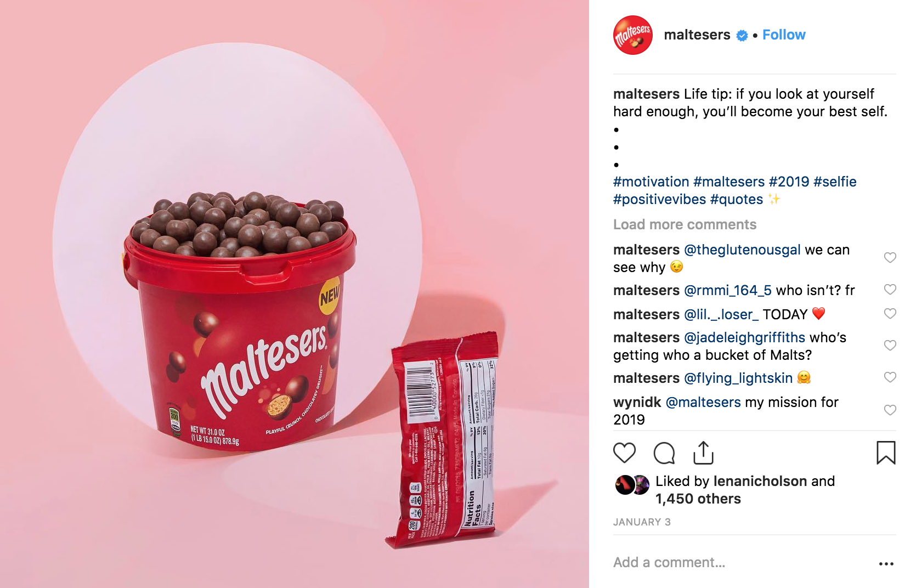Like the @lil._.loser_ TODAY comment
The width and height of the screenshot is (916, 588).
click(x=890, y=314)
